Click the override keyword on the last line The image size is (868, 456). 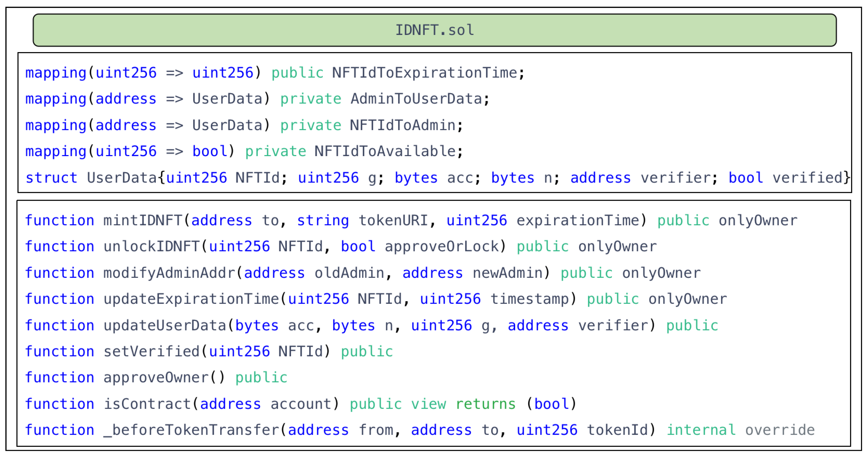(x=780, y=430)
